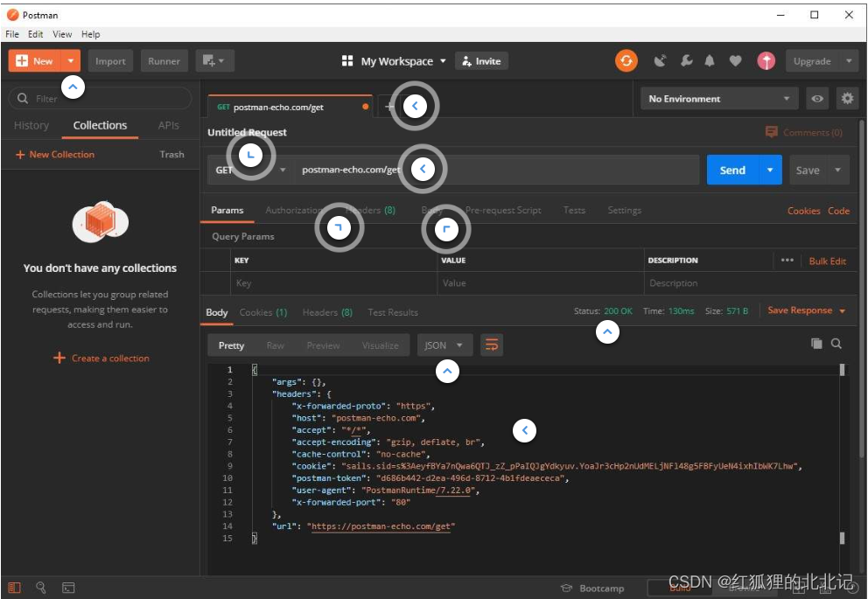Image resolution: width=868 pixels, height=599 pixels.
Task: Click the Description query param field
Action: (751, 283)
